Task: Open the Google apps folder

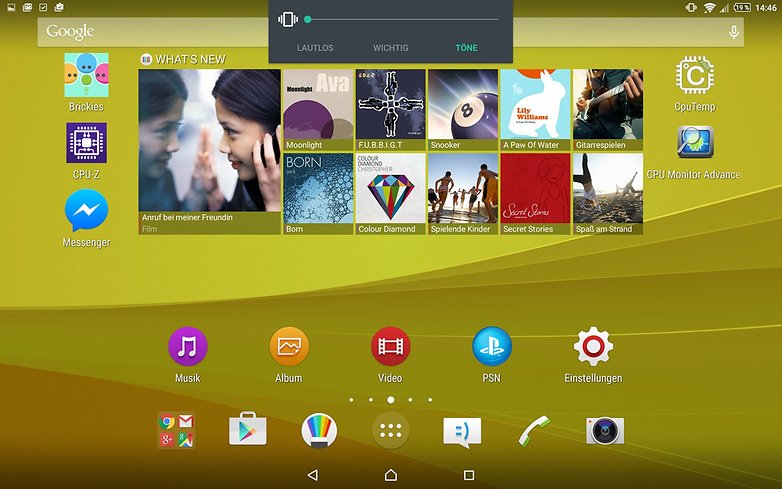Action: click(176, 430)
